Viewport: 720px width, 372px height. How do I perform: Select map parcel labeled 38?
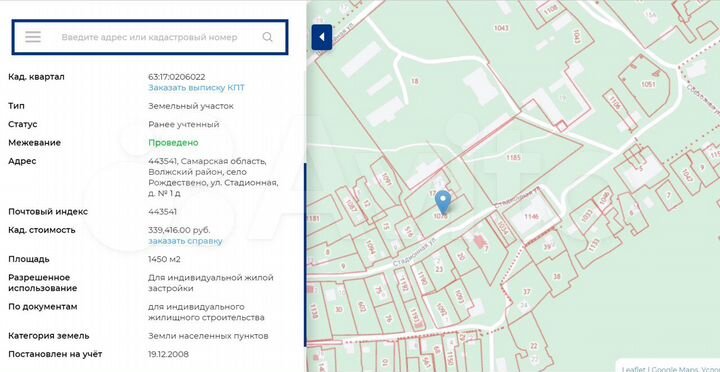(x=557, y=276)
